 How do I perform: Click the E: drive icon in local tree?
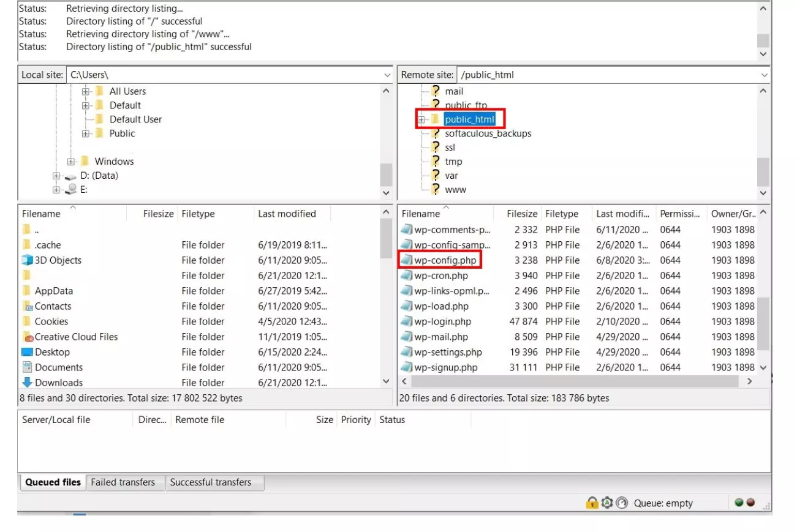coord(71,190)
